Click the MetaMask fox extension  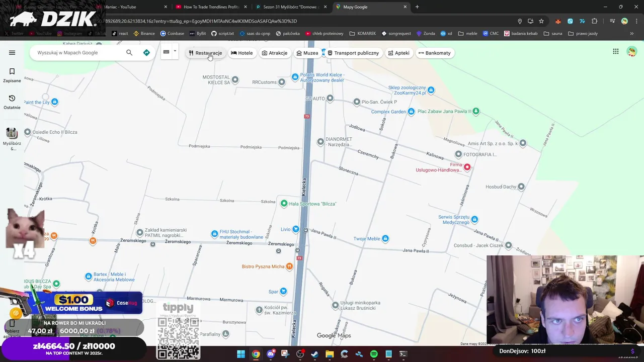(x=558, y=21)
